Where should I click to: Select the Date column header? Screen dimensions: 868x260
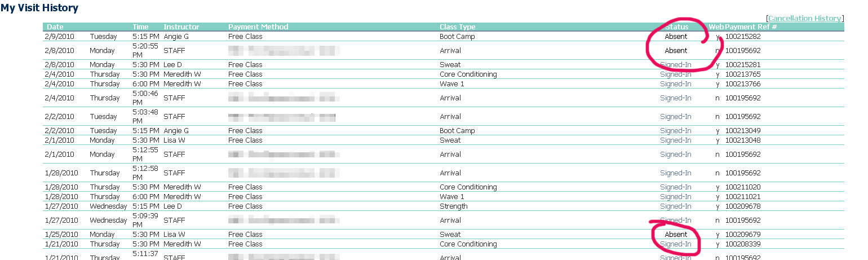pyautogui.click(x=55, y=27)
